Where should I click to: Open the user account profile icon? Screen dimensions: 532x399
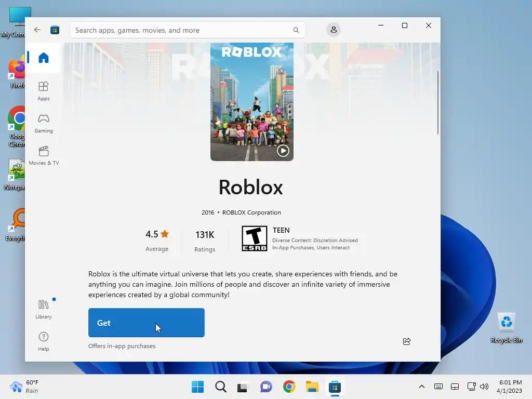[334, 30]
